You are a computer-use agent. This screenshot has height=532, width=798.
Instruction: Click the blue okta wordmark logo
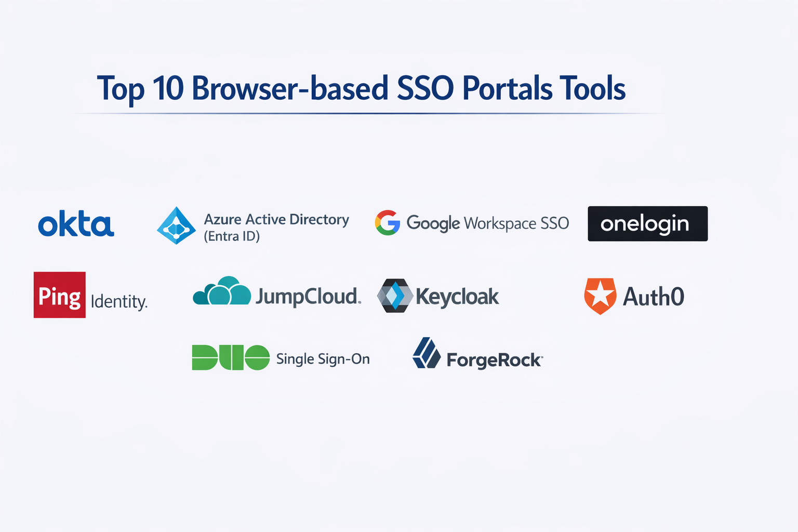pyautogui.click(x=76, y=224)
